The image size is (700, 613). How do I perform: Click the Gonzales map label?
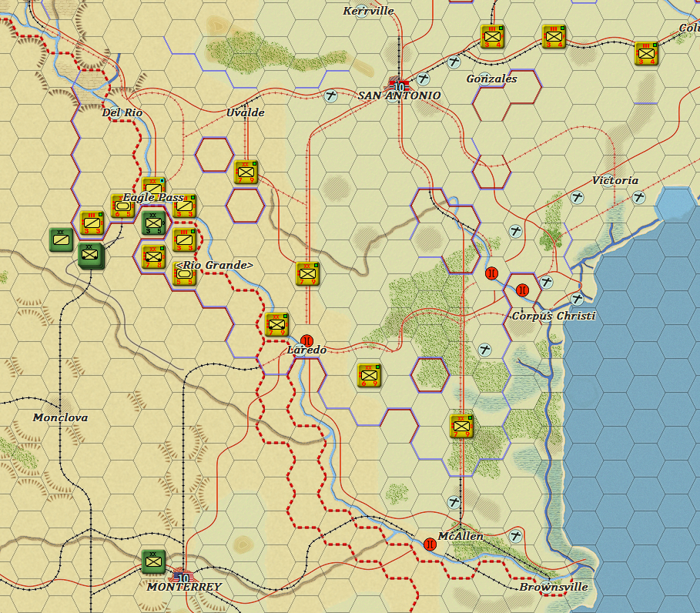tap(491, 79)
